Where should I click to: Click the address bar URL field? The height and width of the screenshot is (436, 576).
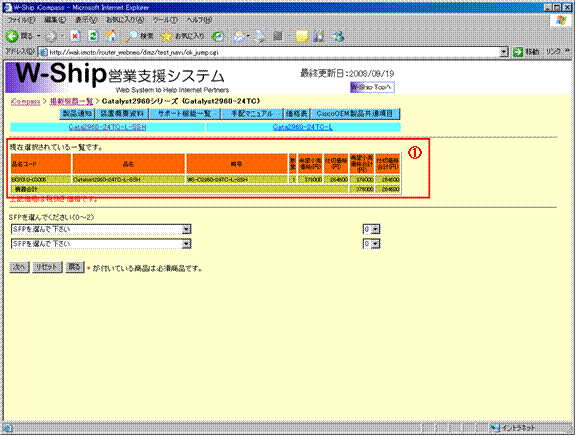pos(274,52)
